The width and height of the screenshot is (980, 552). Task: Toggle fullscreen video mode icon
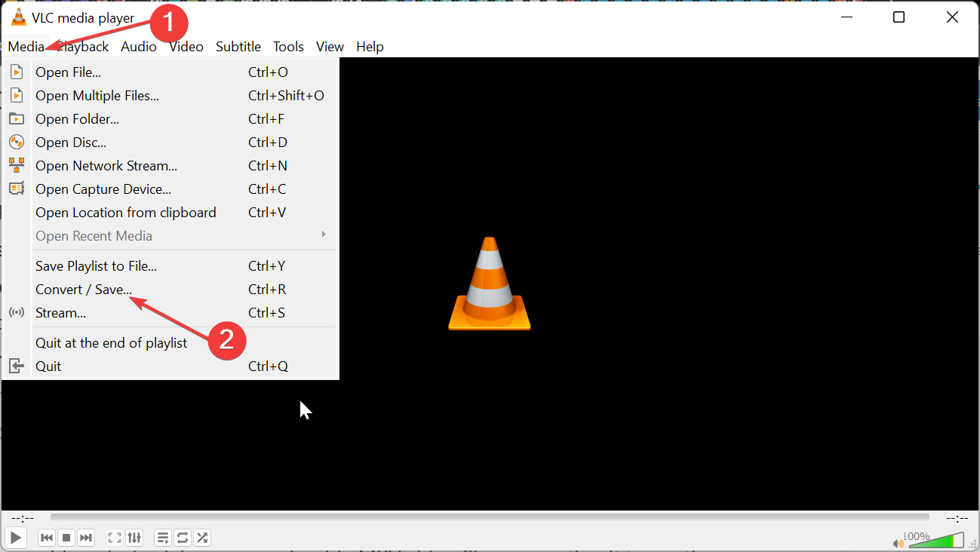click(x=115, y=538)
